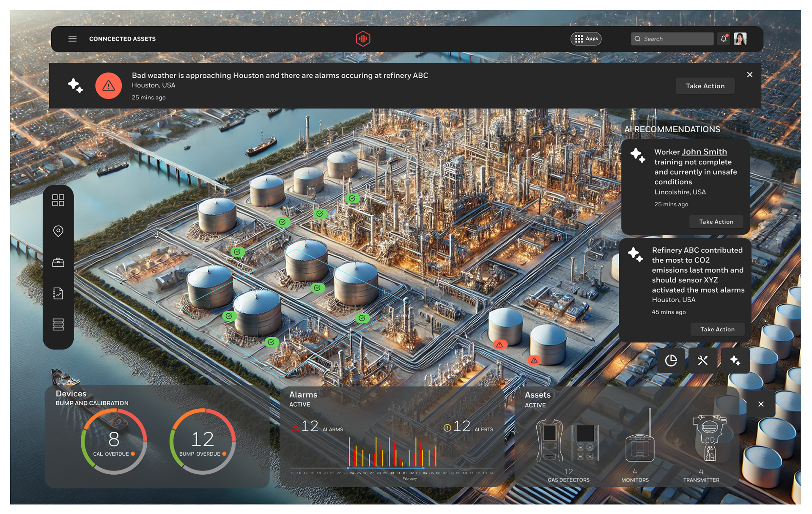Take Action on John Smith recommendation
The width and height of the screenshot is (812, 514).
[716, 222]
